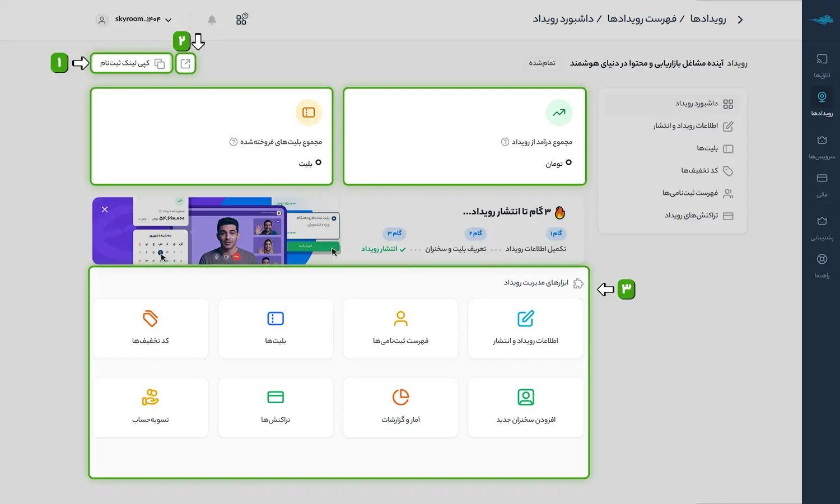Open راهنما help icon in sidebar
840x504 pixels.
tap(822, 265)
